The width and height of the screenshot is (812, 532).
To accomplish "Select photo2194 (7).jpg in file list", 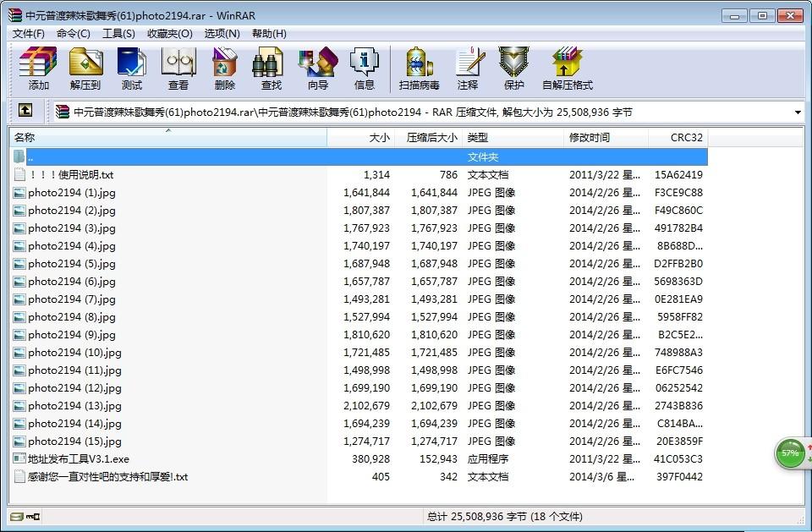I will point(72,299).
